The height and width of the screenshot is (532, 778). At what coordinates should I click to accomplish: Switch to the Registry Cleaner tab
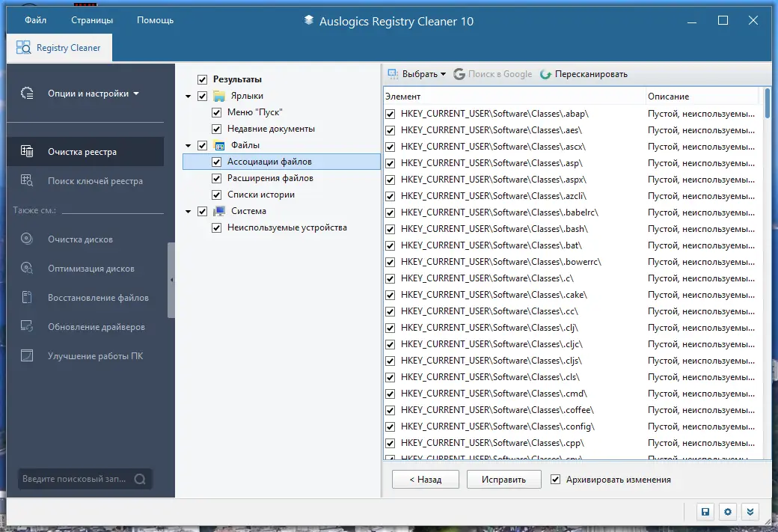pos(59,48)
